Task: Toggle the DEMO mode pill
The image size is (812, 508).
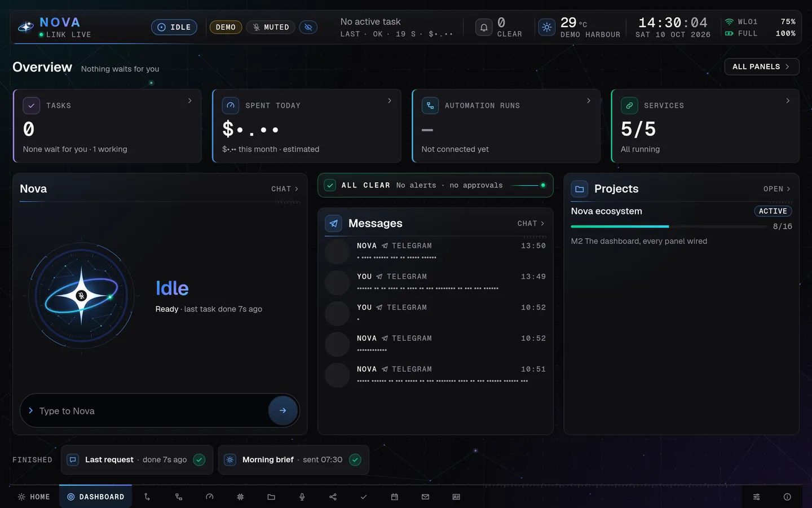Action: (226, 27)
